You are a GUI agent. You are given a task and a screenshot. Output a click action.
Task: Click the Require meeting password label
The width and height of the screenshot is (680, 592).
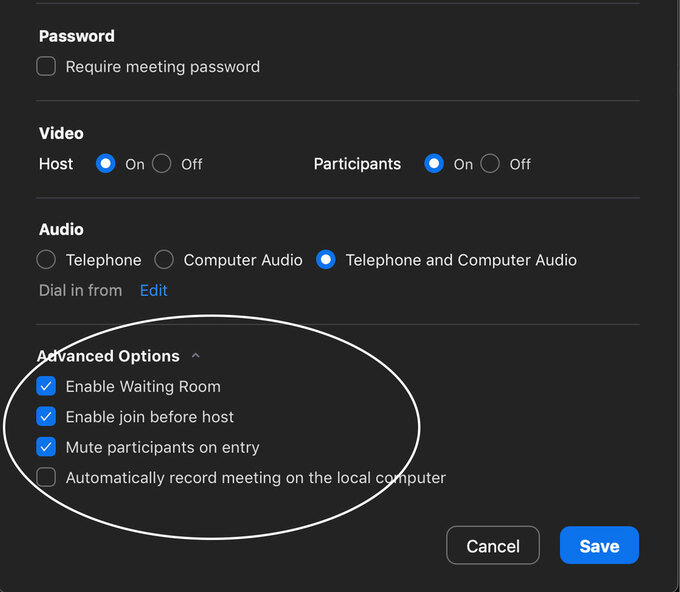pyautogui.click(x=162, y=67)
